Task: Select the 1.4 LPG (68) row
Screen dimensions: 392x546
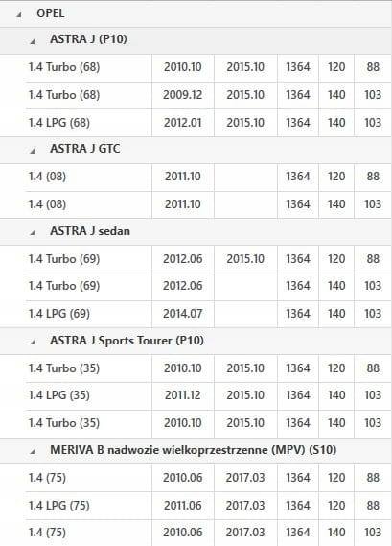Action: pyautogui.click(x=208, y=123)
